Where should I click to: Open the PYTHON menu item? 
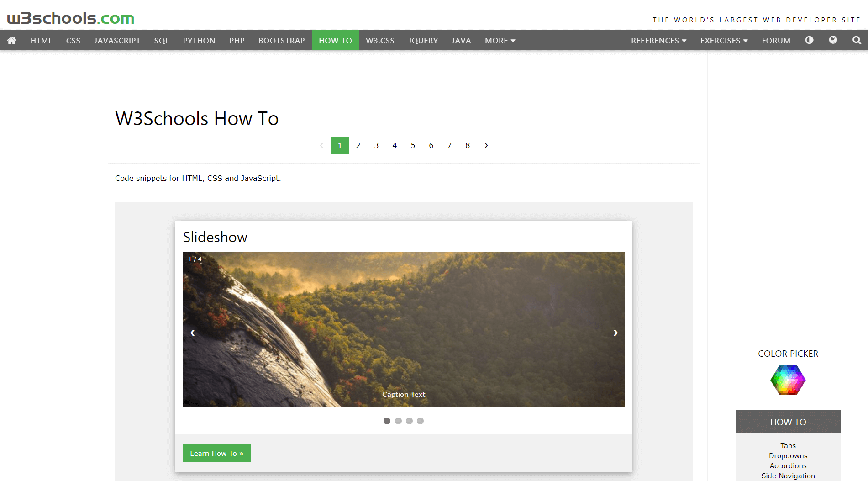(199, 40)
